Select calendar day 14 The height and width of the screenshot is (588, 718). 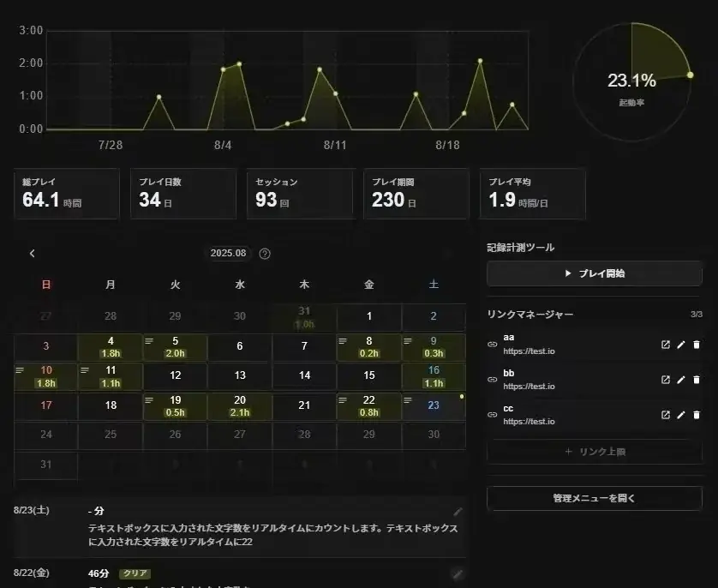pyautogui.click(x=304, y=376)
